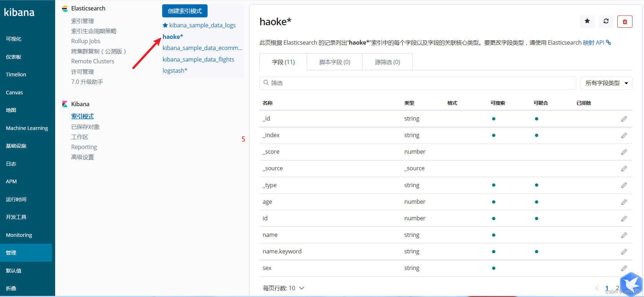Open 高级设置 link
The height and width of the screenshot is (297, 644).
pos(83,157)
